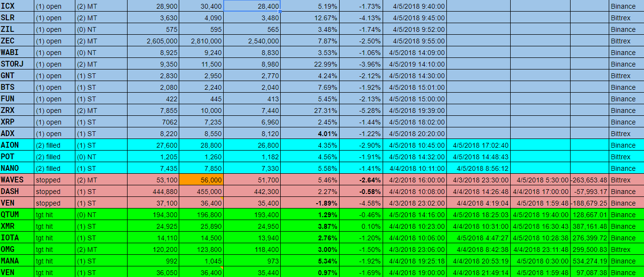Click the 27.31% cell
The width and height of the screenshot is (644, 277).
pyautogui.click(x=310, y=111)
